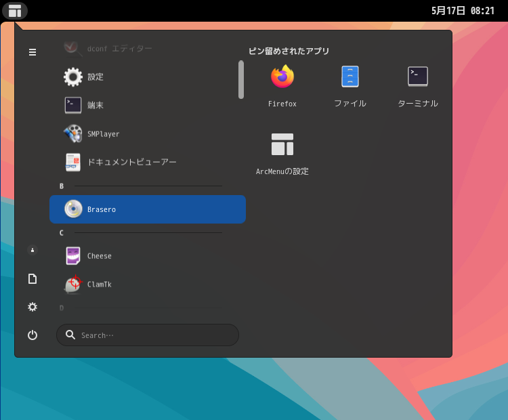Click the app list scrollbar
The height and width of the screenshot is (420, 508).
click(241, 79)
